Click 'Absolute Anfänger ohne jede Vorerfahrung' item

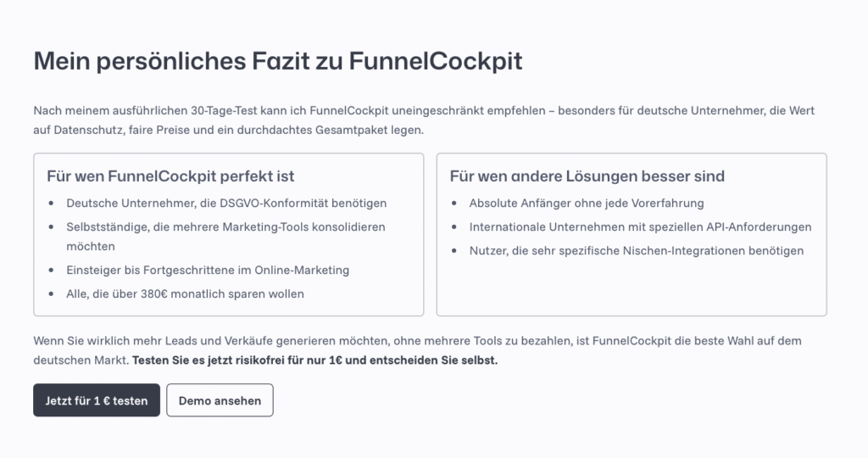[x=587, y=204]
